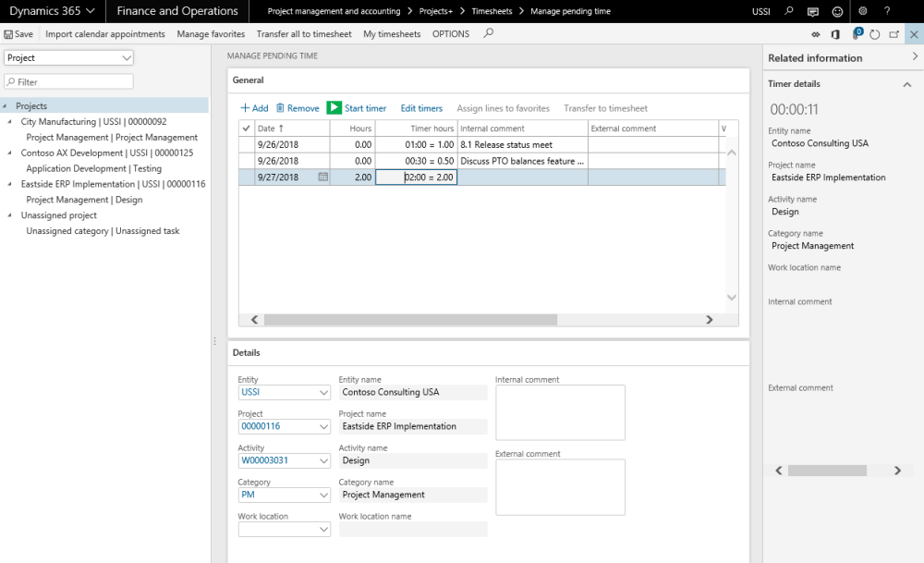Collapse the Unassigned project tree node
This screenshot has width=924, height=563.
tap(9, 215)
